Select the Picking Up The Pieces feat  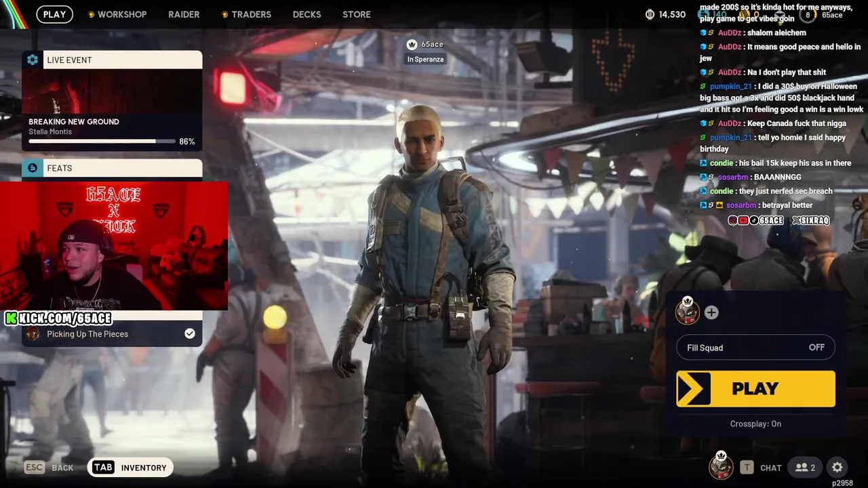pos(112,333)
